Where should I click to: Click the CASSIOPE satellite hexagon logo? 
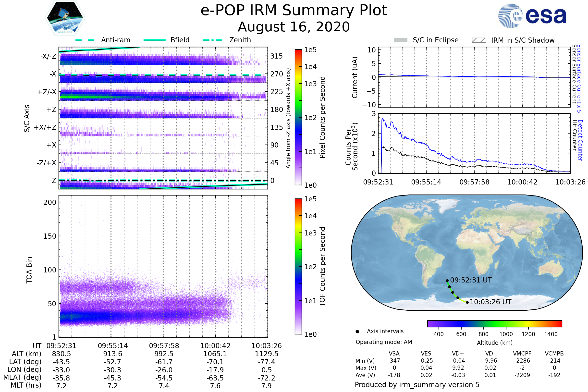tap(65, 18)
